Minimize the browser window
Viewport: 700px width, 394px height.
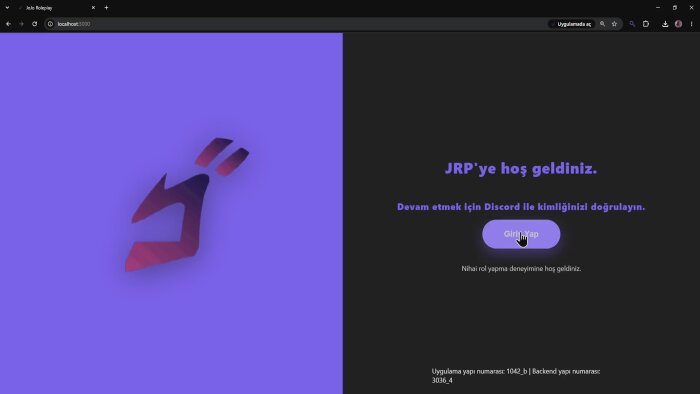click(658, 8)
